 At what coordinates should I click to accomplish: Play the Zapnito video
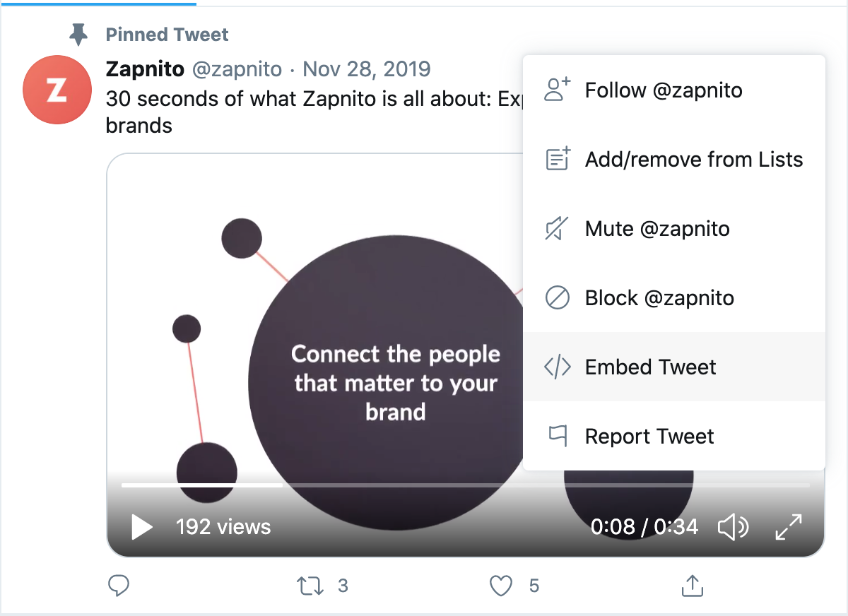(142, 526)
